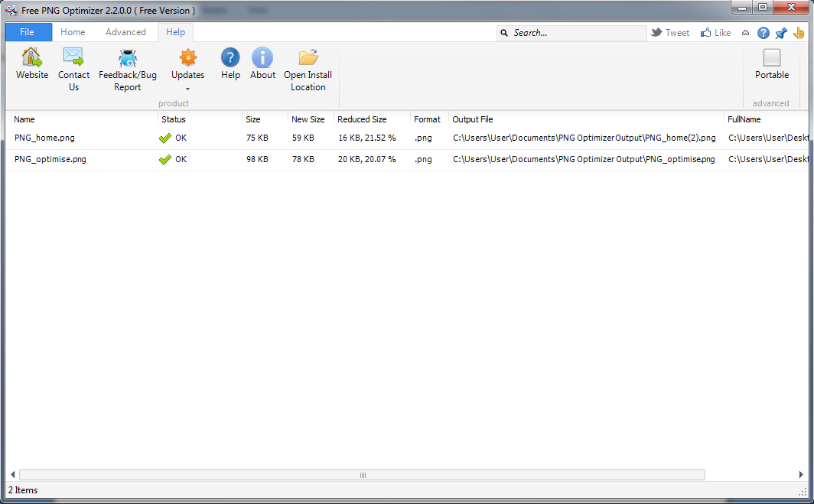This screenshot has width=814, height=504.
Task: Switch to the Advanced tab
Action: (x=125, y=32)
